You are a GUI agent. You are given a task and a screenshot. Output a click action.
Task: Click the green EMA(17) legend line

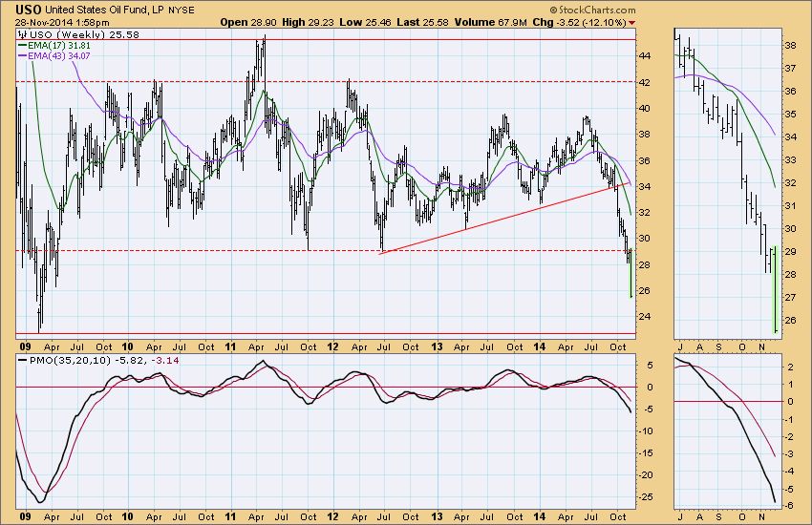pyautogui.click(x=23, y=44)
